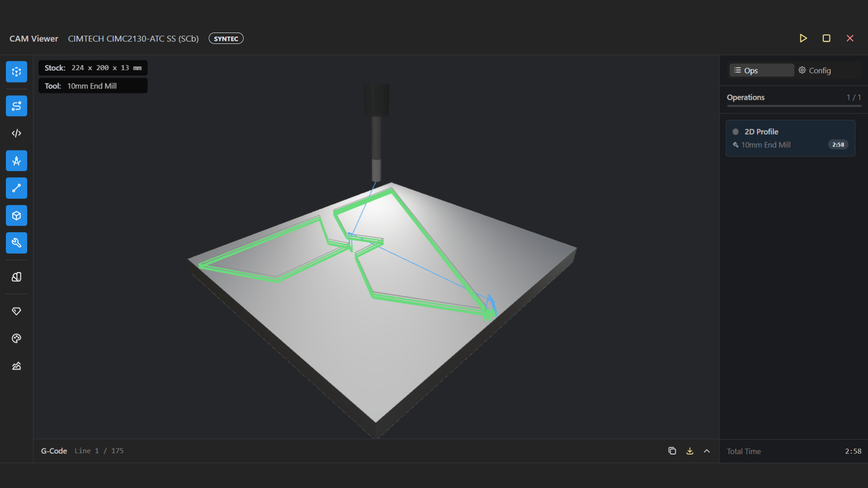Screen dimensions: 868x488
Task: Select the 2D Profile operation
Action: click(x=790, y=138)
